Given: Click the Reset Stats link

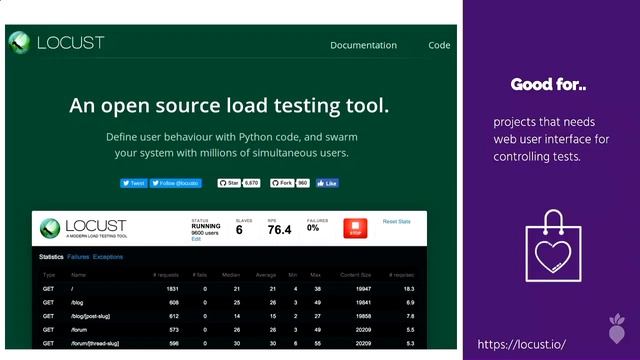Looking at the screenshot, I should (x=396, y=222).
